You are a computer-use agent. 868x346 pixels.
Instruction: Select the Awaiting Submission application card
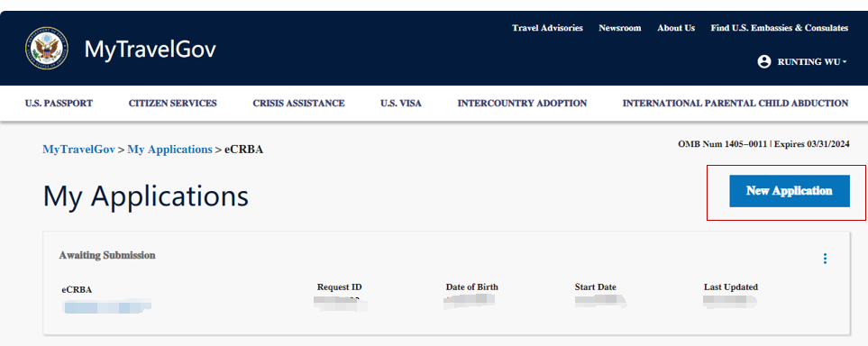(x=446, y=284)
